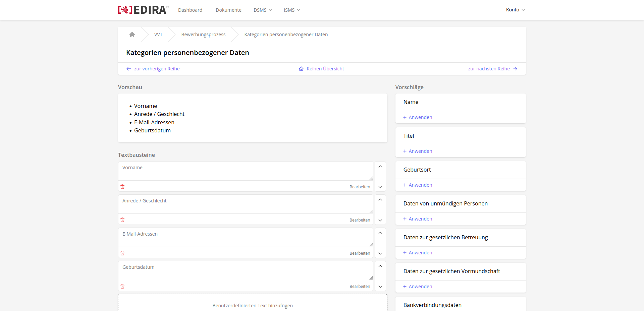The width and height of the screenshot is (644, 311).
Task: Open the ISMS dropdown menu
Action: [292, 10]
